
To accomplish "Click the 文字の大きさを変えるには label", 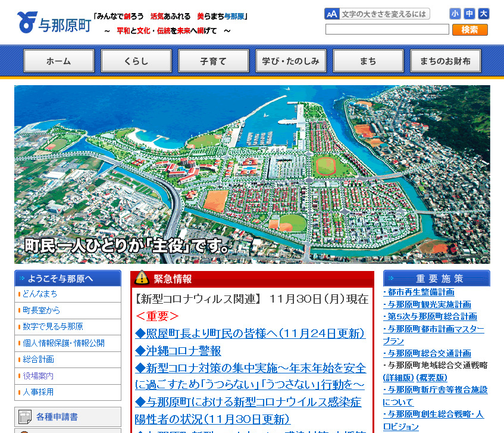I will pos(384,14).
